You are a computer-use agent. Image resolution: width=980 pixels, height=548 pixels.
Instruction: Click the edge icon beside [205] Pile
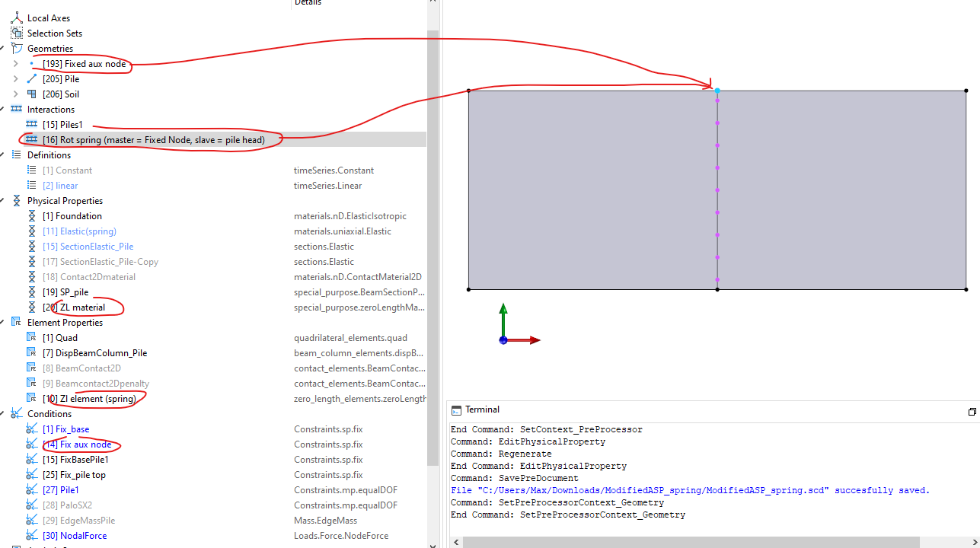[x=32, y=78]
